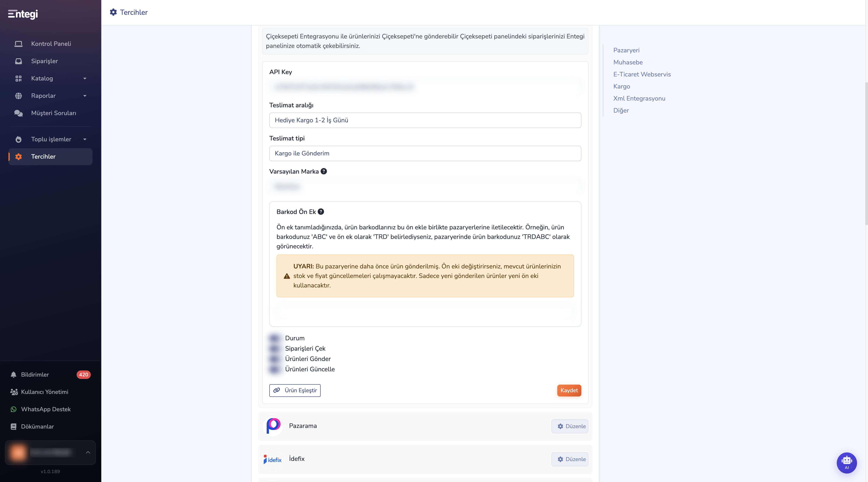Toggle the Siparişleri Çek switch
Screen dimensions: 868x482
(x=275, y=349)
